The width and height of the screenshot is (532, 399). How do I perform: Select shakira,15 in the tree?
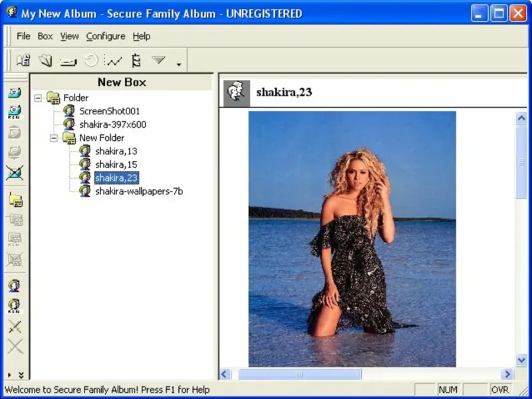coord(116,164)
